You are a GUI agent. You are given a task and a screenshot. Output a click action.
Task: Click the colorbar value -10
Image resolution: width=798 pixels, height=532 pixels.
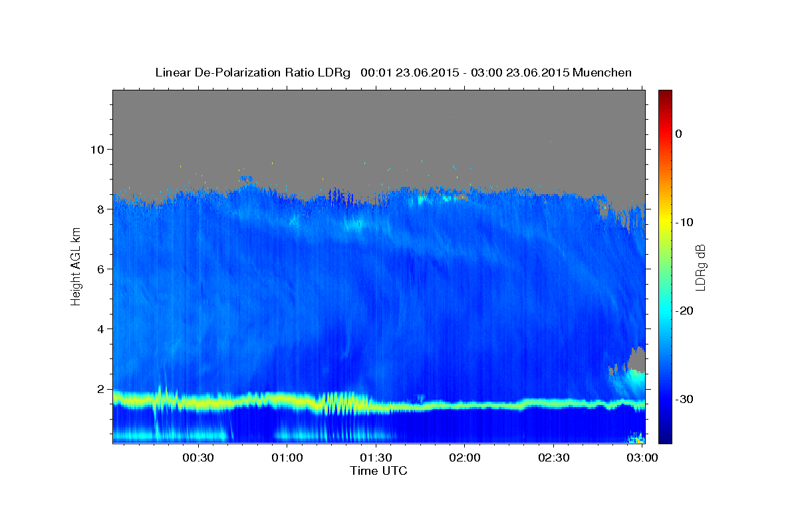point(684,222)
